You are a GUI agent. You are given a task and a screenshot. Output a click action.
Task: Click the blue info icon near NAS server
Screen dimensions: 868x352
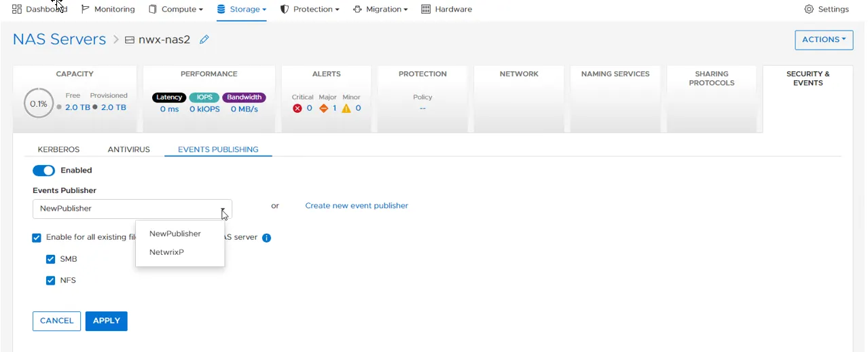point(266,238)
